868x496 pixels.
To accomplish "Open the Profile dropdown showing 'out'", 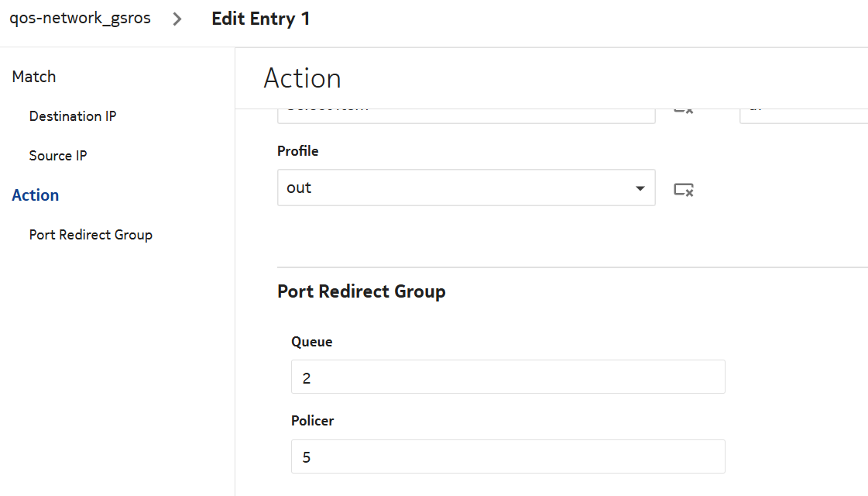I will pos(457,188).
